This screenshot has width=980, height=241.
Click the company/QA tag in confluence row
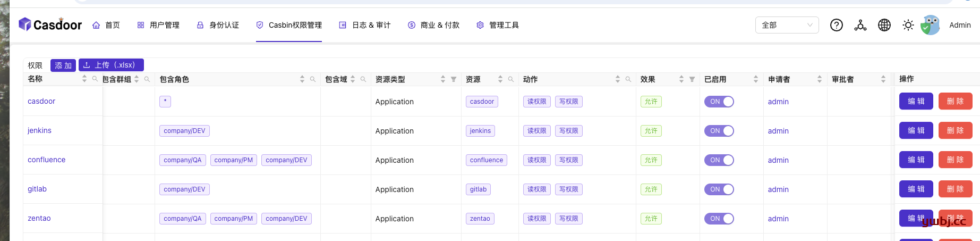pos(183,160)
